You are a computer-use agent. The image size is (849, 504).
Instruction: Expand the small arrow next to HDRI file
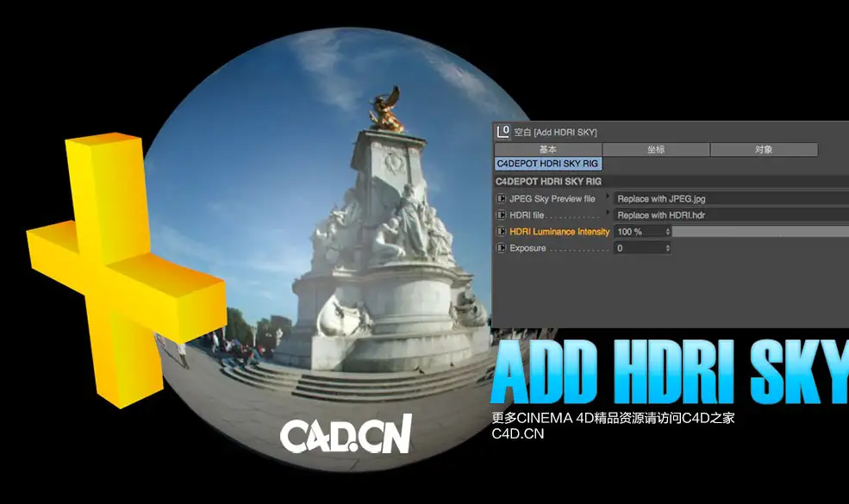coord(608,212)
